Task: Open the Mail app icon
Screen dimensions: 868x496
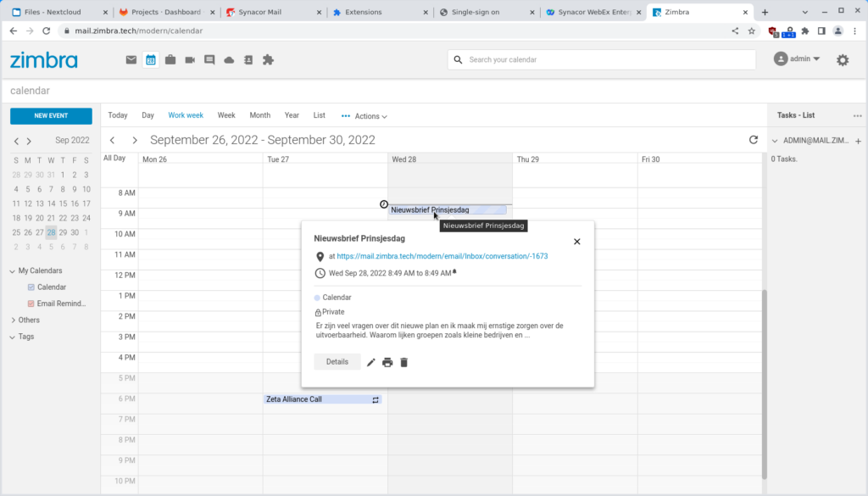Action: coord(131,59)
